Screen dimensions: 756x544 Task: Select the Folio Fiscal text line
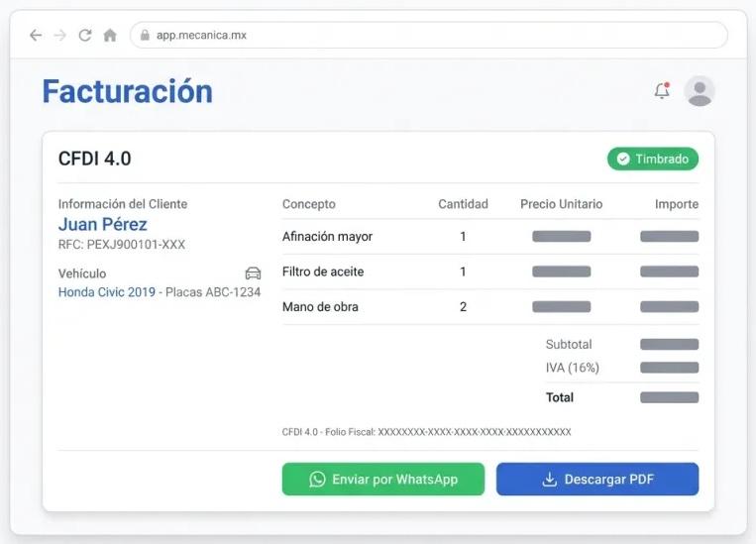(426, 432)
